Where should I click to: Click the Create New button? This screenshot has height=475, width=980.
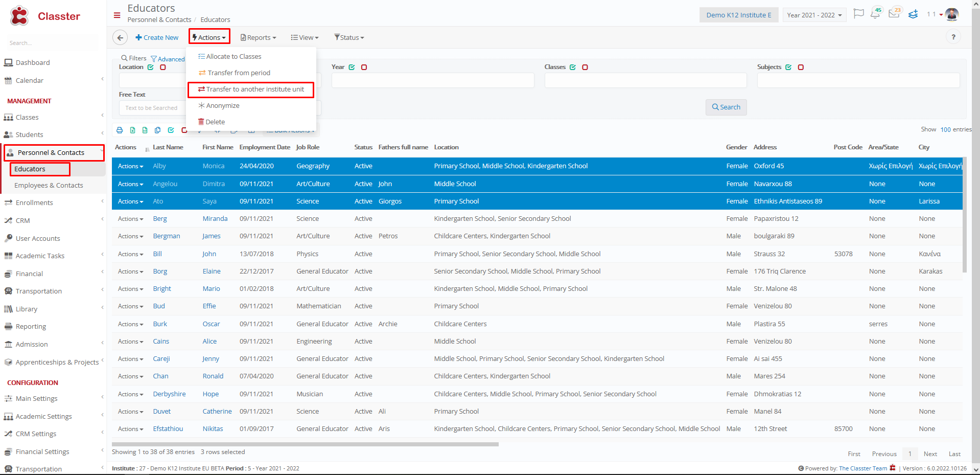pos(157,37)
